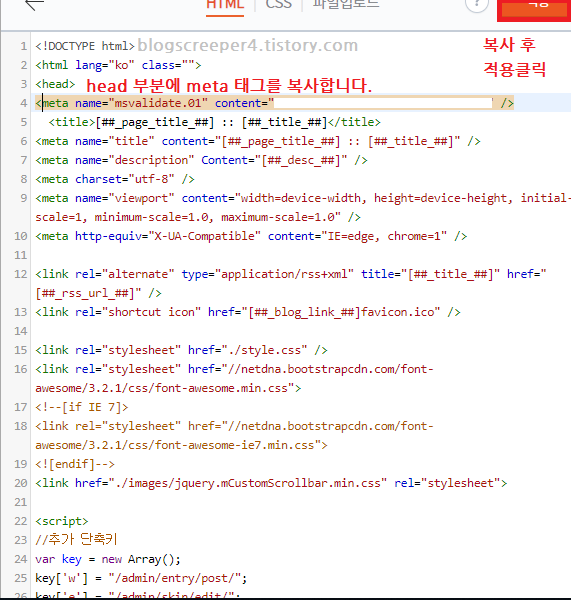The height and width of the screenshot is (600, 571).
Task: Click jquery.mCustomScrollbar.min.css link line
Action: 271,483
